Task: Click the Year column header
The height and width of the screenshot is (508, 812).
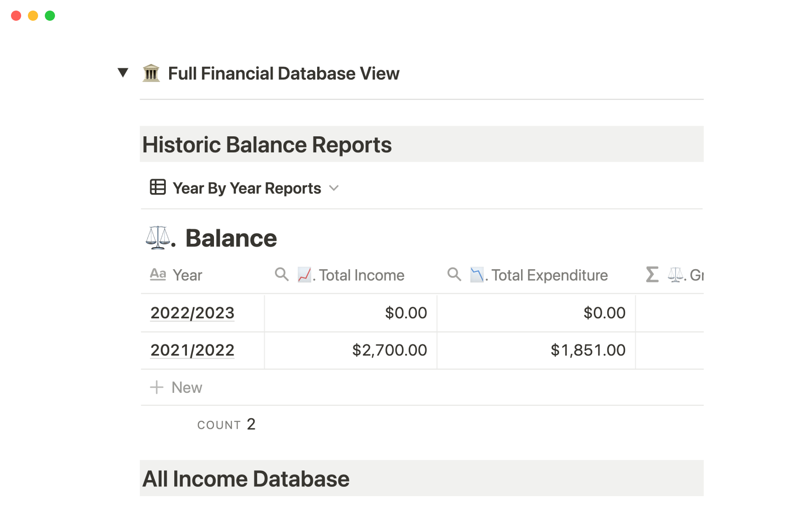Action: [187, 275]
